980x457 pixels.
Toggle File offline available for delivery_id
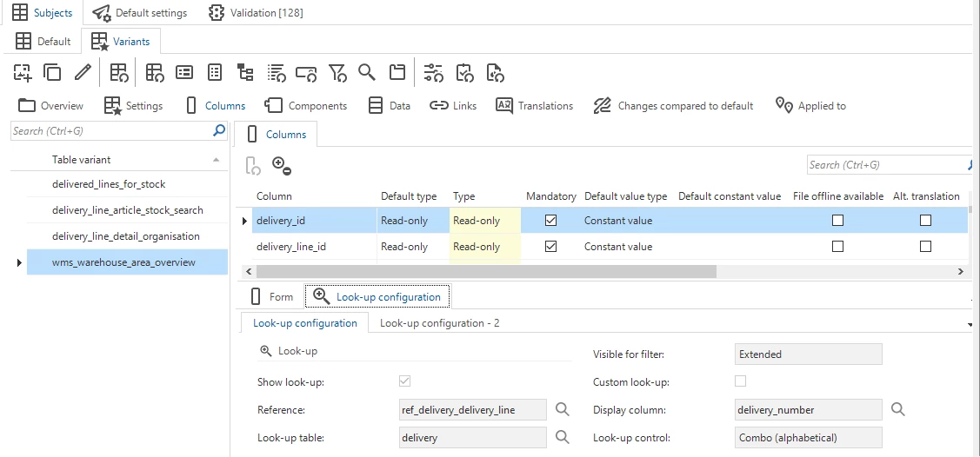(x=838, y=221)
